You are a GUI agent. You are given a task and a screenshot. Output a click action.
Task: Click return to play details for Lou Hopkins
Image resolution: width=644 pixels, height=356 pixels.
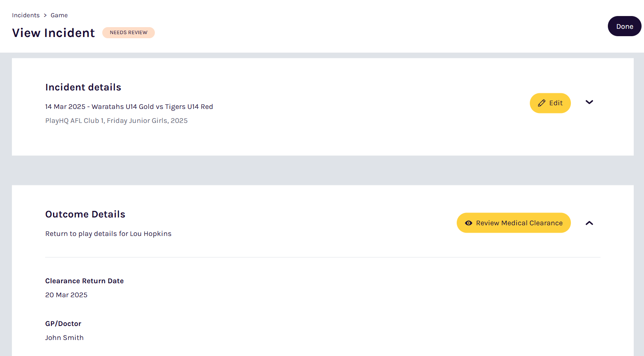108,233
